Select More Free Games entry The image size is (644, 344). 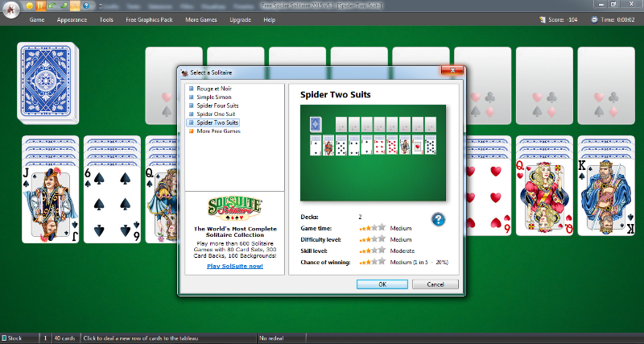pos(219,131)
